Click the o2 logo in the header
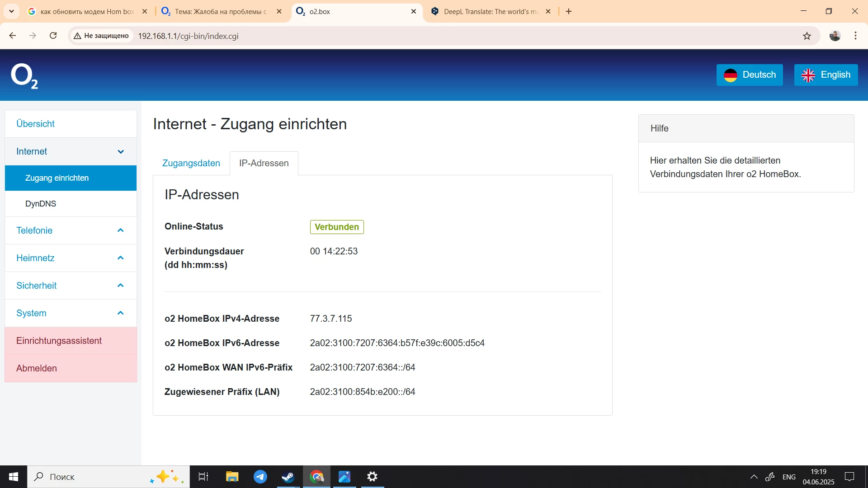This screenshot has height=488, width=868. tap(24, 76)
